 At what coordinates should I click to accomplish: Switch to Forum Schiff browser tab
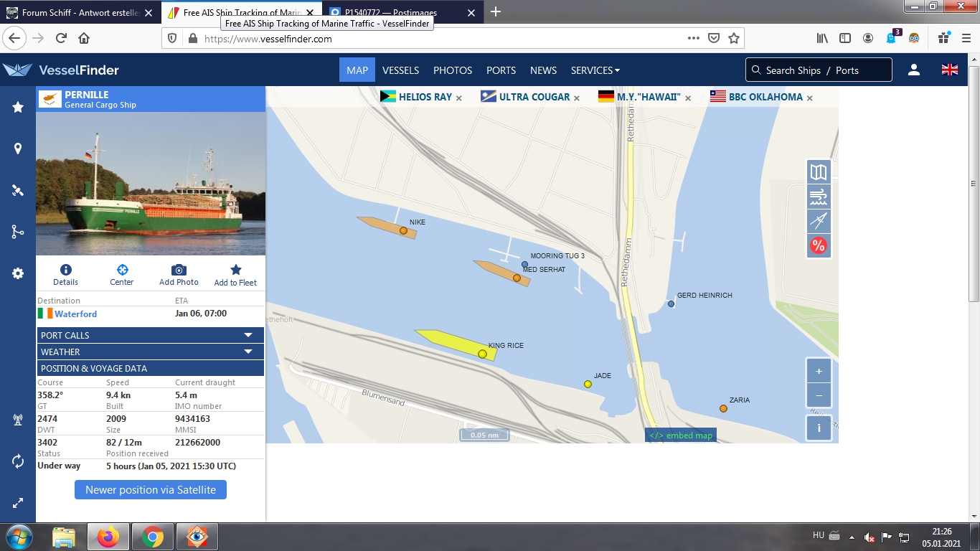80,12
